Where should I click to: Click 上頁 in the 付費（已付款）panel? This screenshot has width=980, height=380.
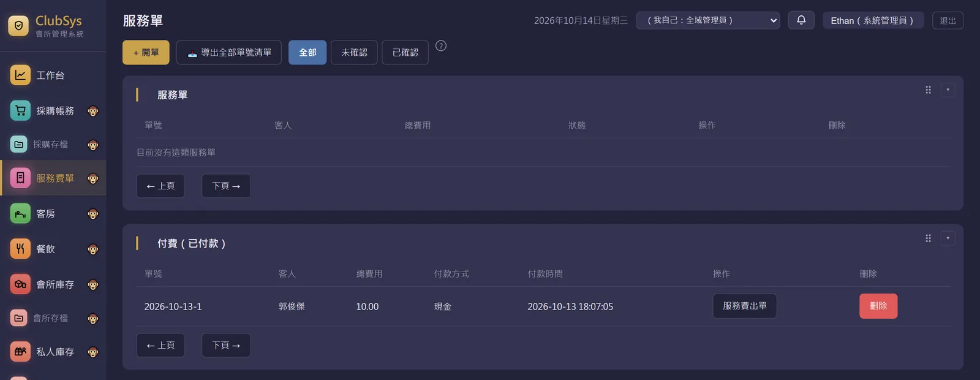click(x=160, y=346)
